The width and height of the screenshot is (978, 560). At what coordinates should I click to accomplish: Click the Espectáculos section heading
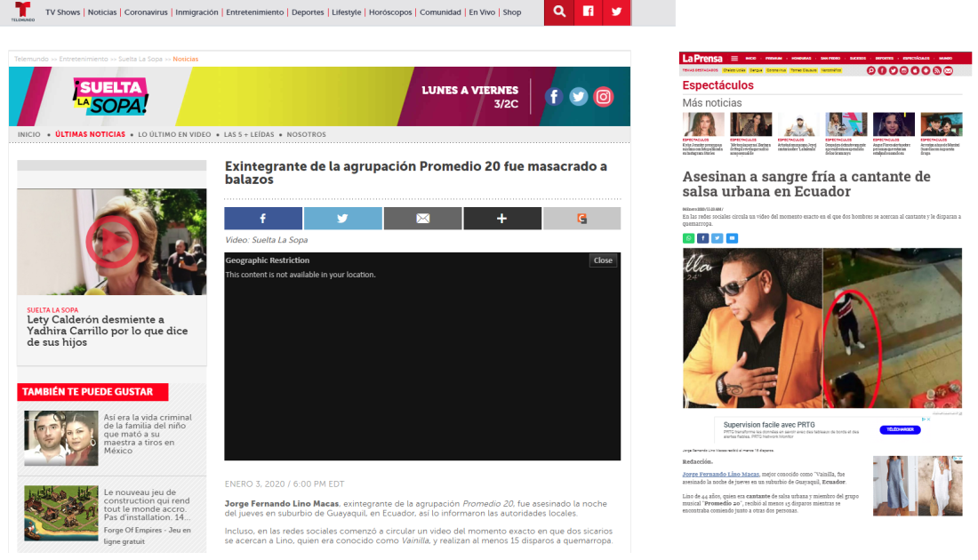coord(717,85)
